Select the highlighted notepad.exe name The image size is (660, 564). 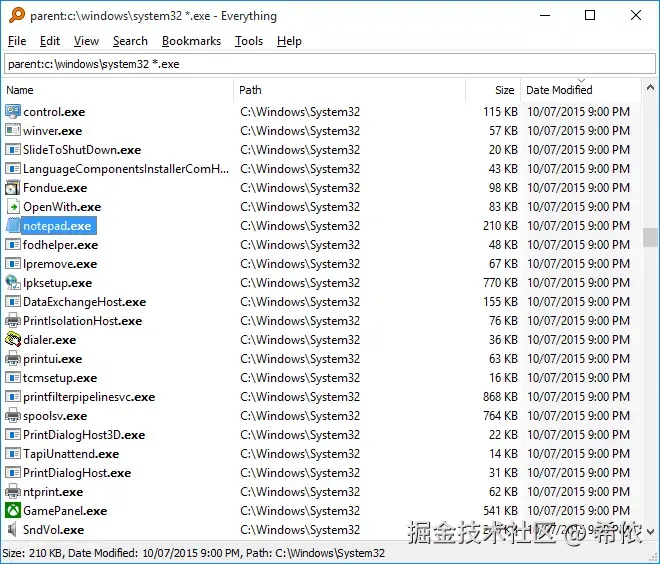[x=57, y=226]
